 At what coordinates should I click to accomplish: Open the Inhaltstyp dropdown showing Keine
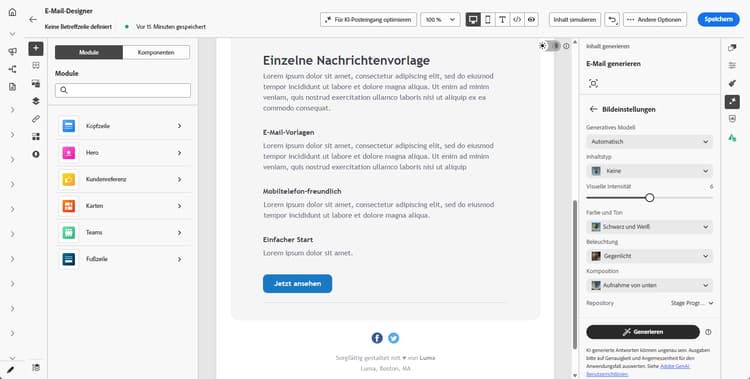(x=649, y=171)
